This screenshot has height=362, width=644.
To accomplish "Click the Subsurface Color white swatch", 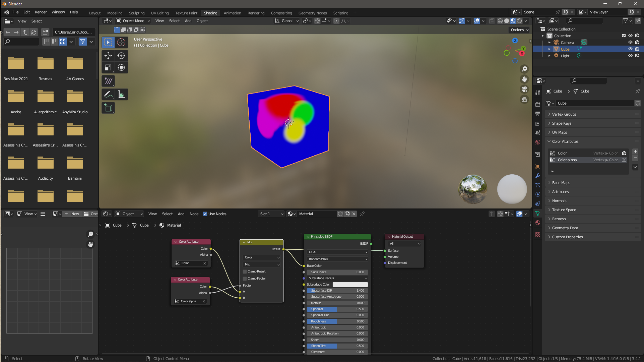I will pos(350,285).
